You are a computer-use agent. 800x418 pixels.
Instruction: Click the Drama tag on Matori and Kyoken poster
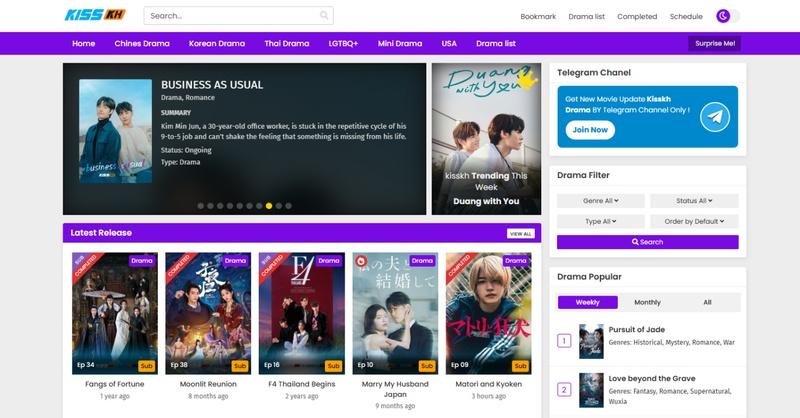516,261
